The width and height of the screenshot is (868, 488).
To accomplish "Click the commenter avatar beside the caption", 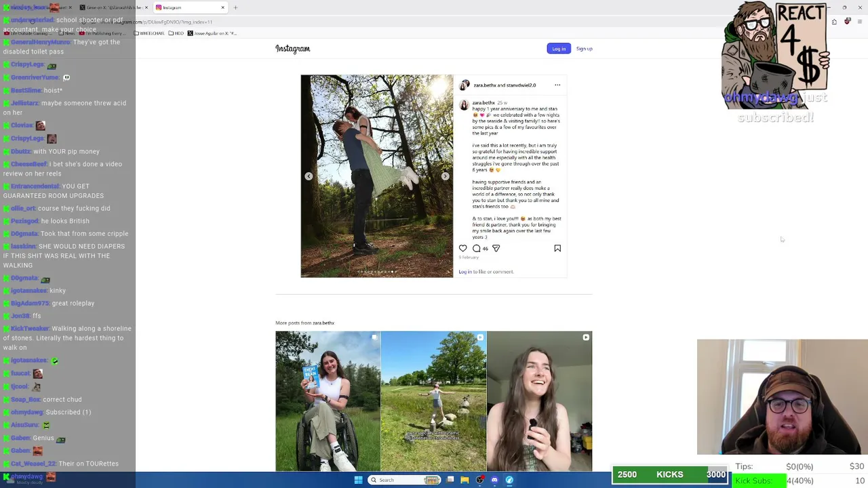I will click(x=464, y=106).
